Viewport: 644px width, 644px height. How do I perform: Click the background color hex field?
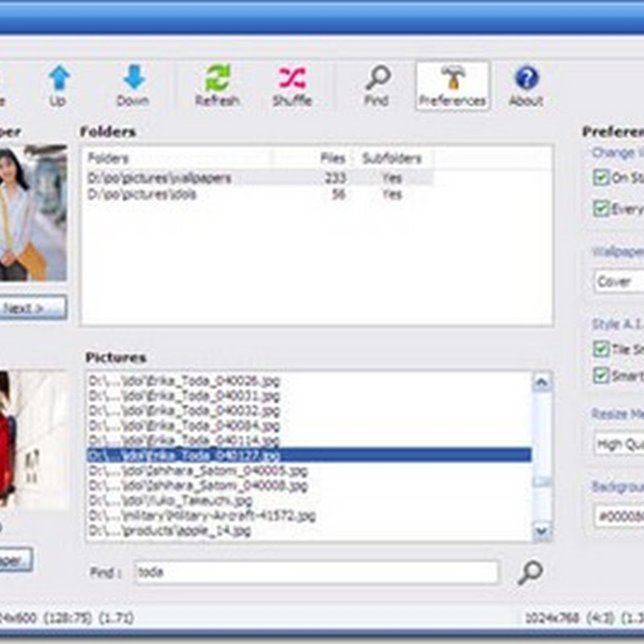click(619, 516)
